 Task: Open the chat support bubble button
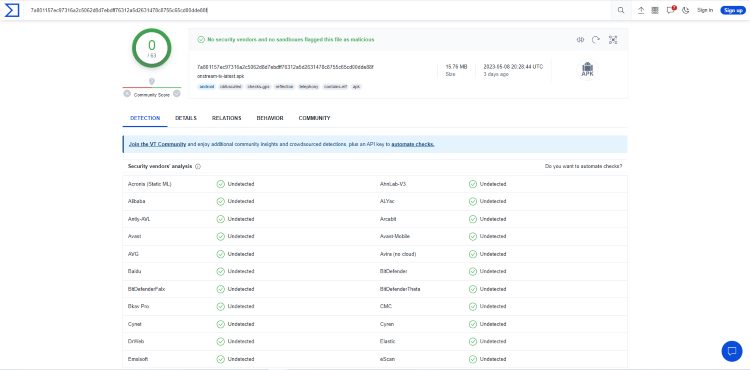coord(731,351)
